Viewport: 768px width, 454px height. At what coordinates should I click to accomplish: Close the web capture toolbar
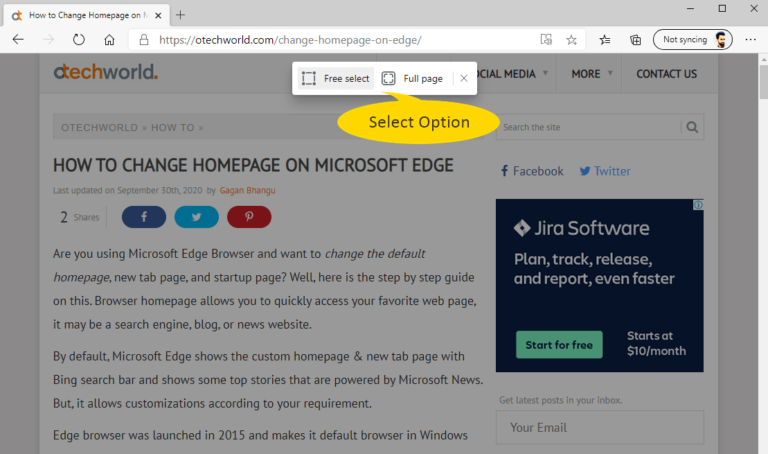pos(464,78)
